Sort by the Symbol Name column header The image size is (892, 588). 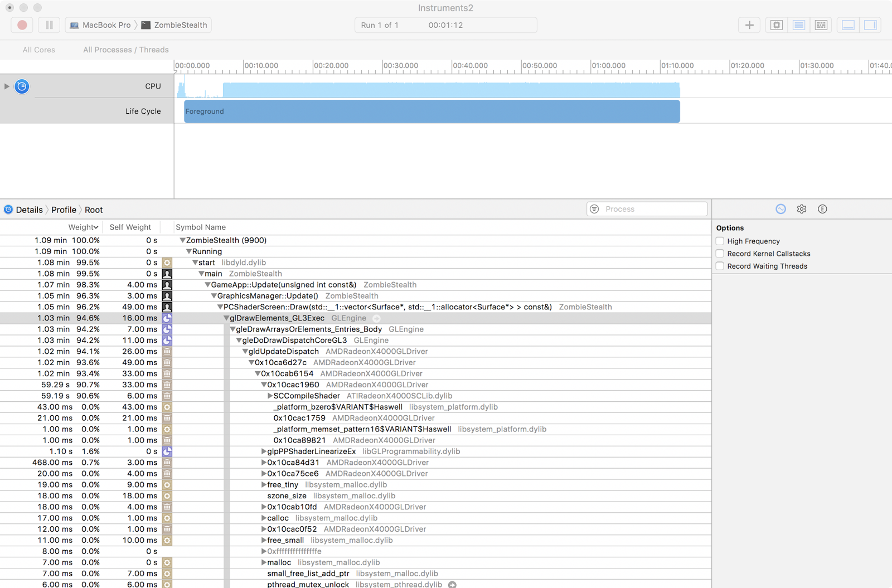[x=201, y=227]
